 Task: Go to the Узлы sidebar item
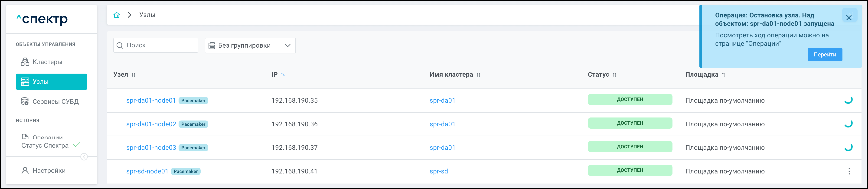(x=52, y=82)
